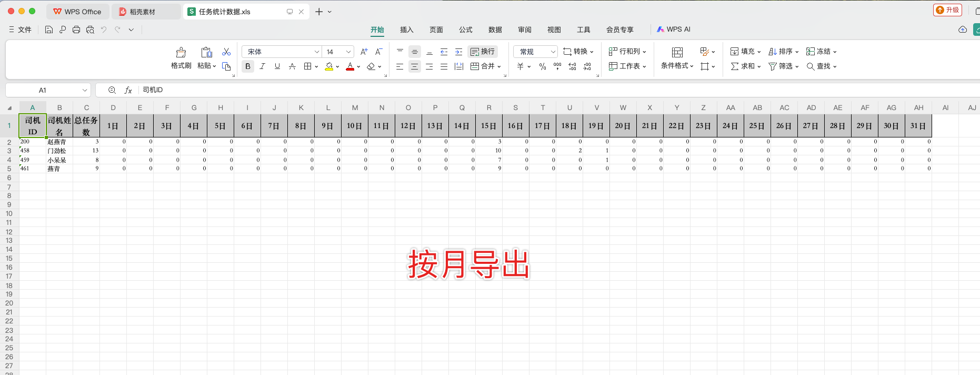The image size is (980, 375).
Task: Apply the yellow fill color swatch
Action: pyautogui.click(x=329, y=66)
